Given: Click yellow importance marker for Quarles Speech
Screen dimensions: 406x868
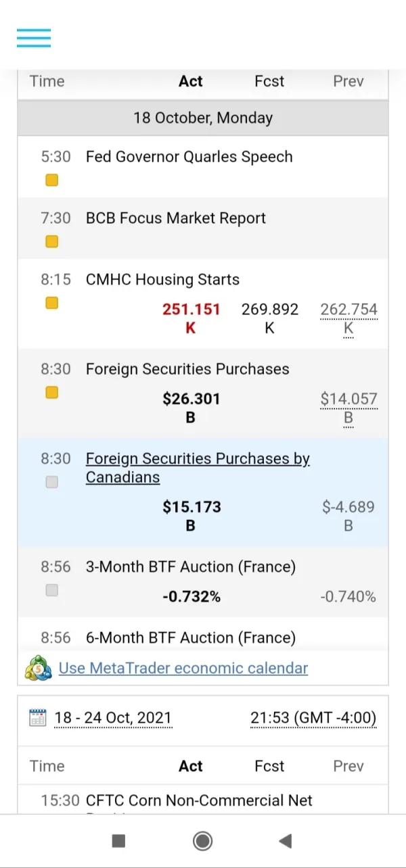Looking at the screenshot, I should (x=51, y=180).
